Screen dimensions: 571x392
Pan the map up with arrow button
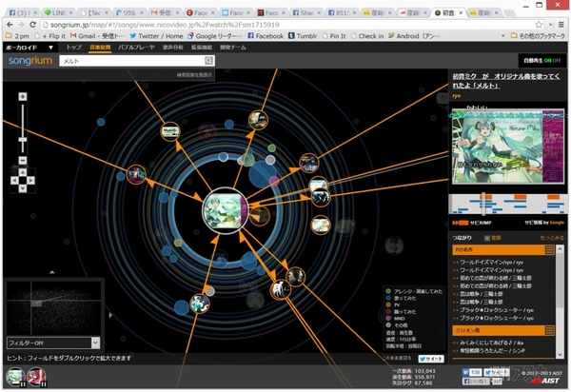coord(23,172)
